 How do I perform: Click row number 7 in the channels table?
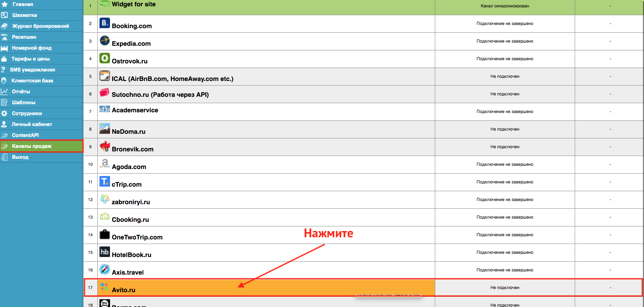(x=90, y=112)
